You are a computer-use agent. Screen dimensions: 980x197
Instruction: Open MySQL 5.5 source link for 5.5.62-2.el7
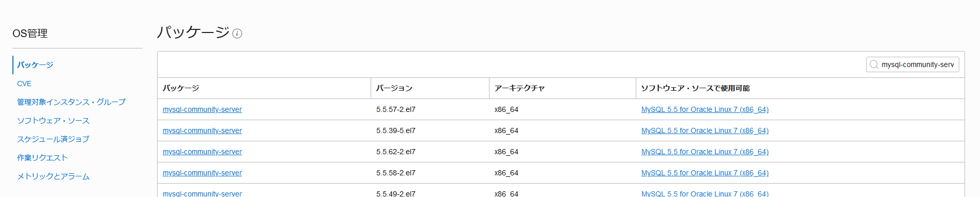(705, 152)
